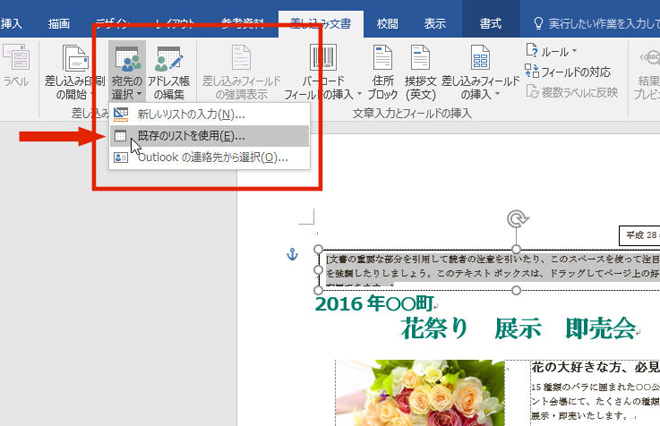Click heading 花の大好きな方、必見
The image size is (660, 426).
[595, 367]
